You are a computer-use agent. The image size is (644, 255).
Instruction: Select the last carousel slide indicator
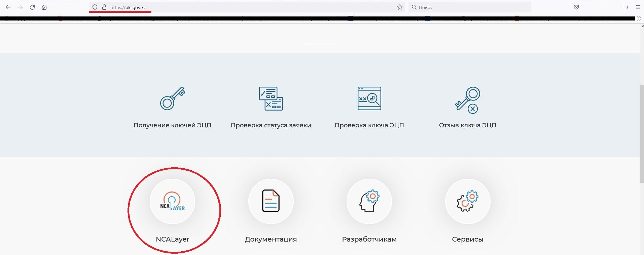click(x=332, y=44)
